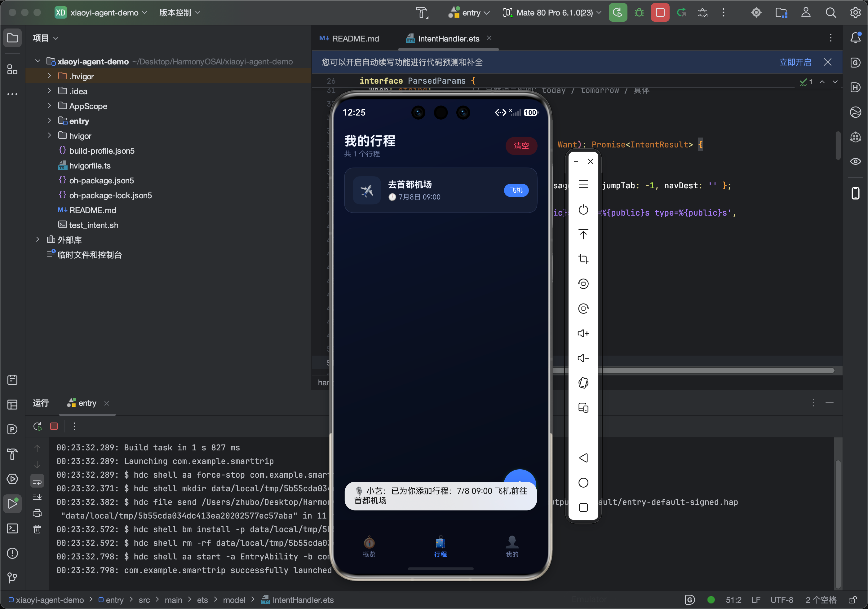This screenshot has width=868, height=609.
Task: Open 项目 view selector dropdown
Action: [45, 38]
